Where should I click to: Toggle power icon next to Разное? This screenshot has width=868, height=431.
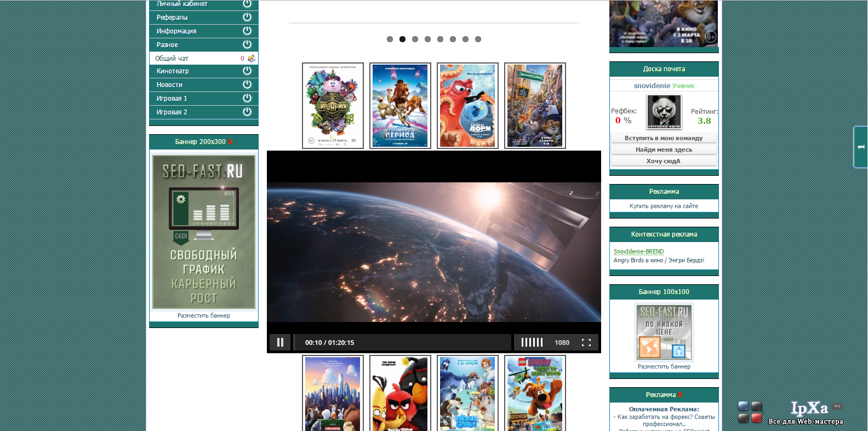point(247,44)
